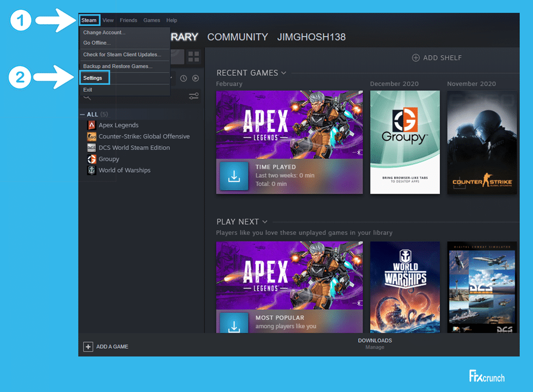Click the World of Warships list icon
Screen dimensions: 533x392
point(92,170)
